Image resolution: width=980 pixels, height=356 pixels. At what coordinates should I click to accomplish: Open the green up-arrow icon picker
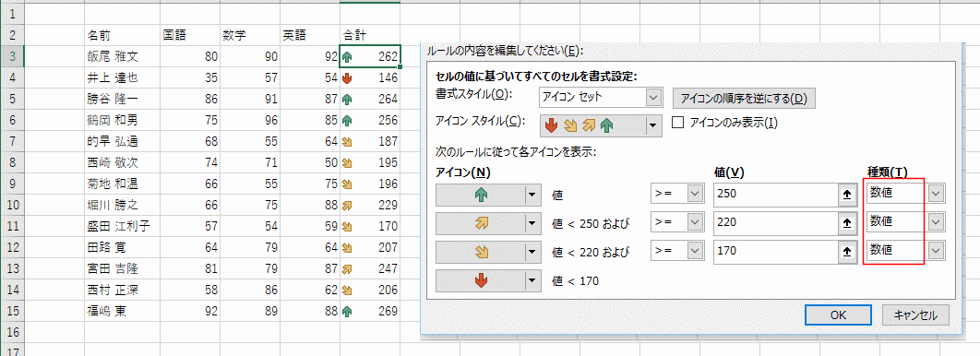click(x=532, y=195)
